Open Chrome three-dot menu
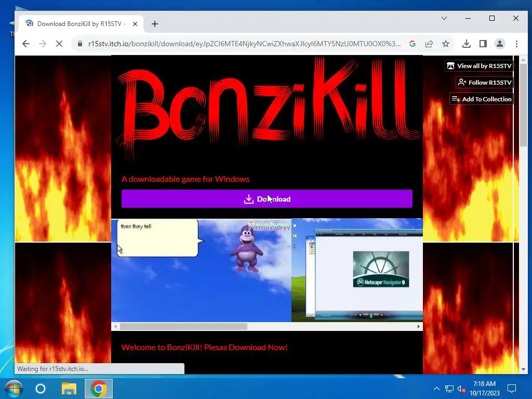Image resolution: width=532 pixels, height=399 pixels. point(516,44)
